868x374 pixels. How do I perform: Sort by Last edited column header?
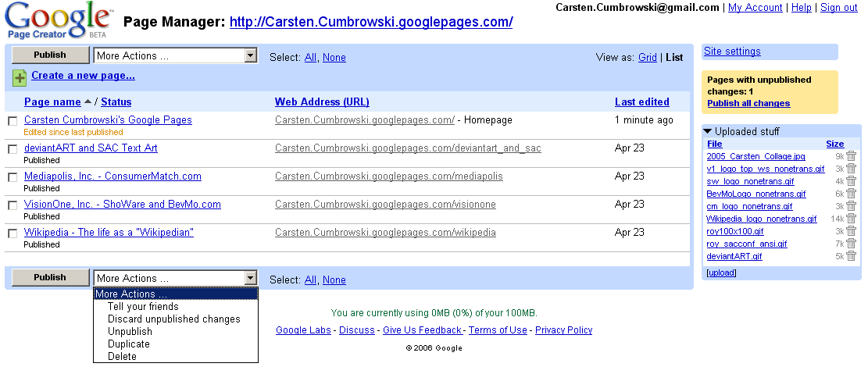tap(642, 102)
